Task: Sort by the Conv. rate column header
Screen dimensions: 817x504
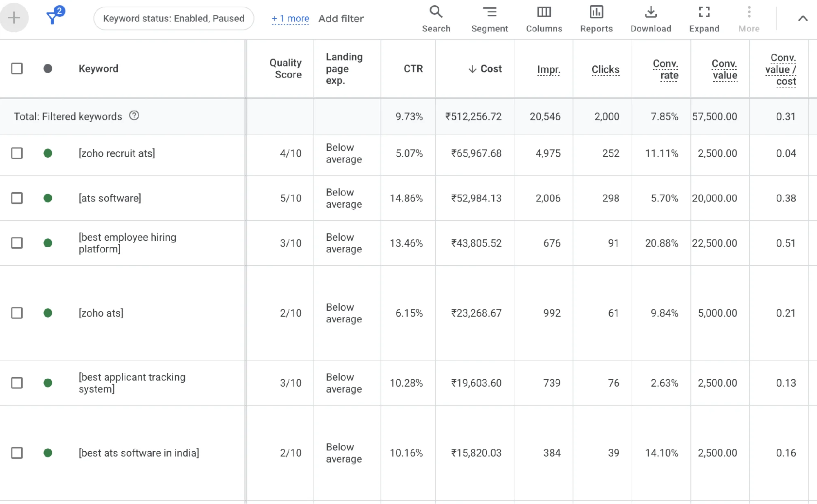Action: point(665,69)
